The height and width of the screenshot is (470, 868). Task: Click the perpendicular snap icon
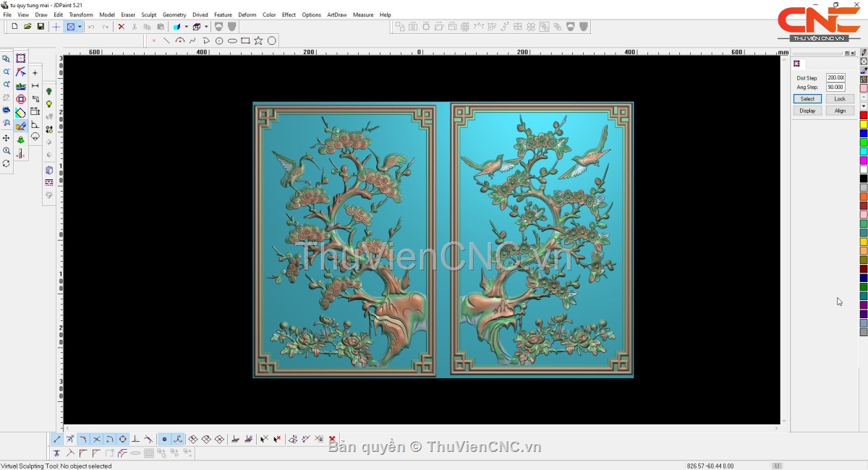click(x=135, y=439)
